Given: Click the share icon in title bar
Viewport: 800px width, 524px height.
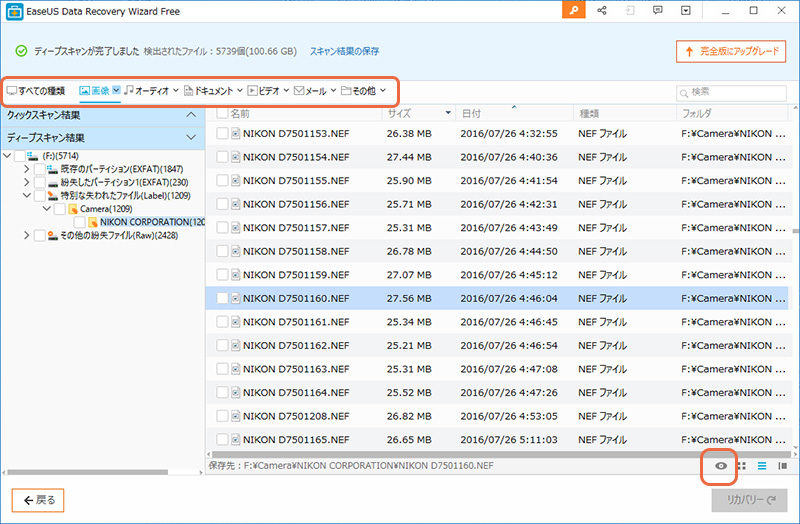Looking at the screenshot, I should [602, 10].
